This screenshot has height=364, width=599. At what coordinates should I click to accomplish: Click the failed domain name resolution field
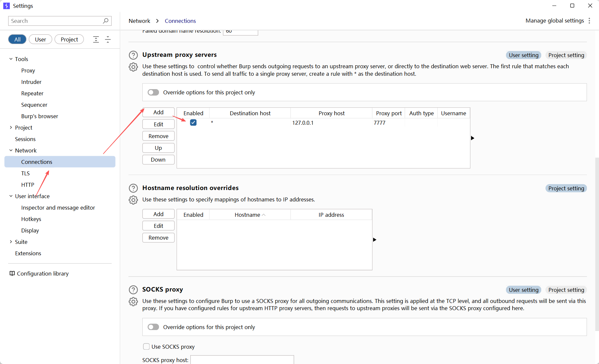pos(241,32)
